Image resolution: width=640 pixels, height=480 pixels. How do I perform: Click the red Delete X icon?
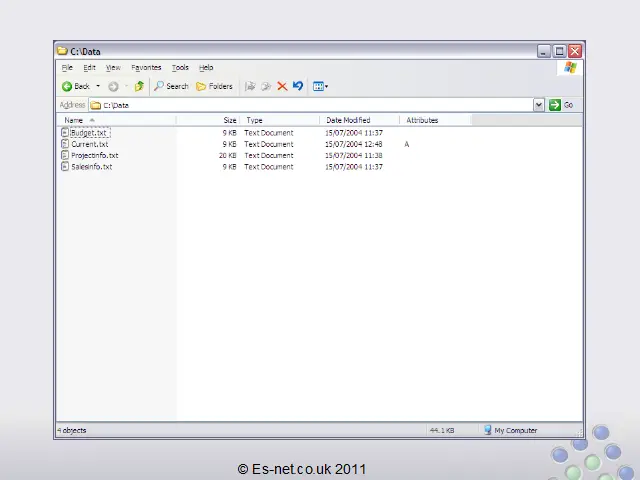click(x=282, y=87)
